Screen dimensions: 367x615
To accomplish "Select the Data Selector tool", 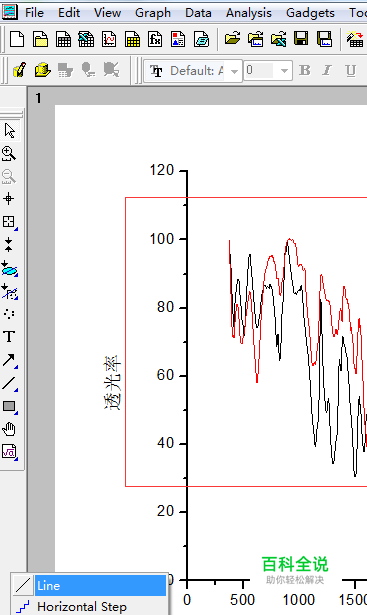I will pyautogui.click(x=9, y=244).
